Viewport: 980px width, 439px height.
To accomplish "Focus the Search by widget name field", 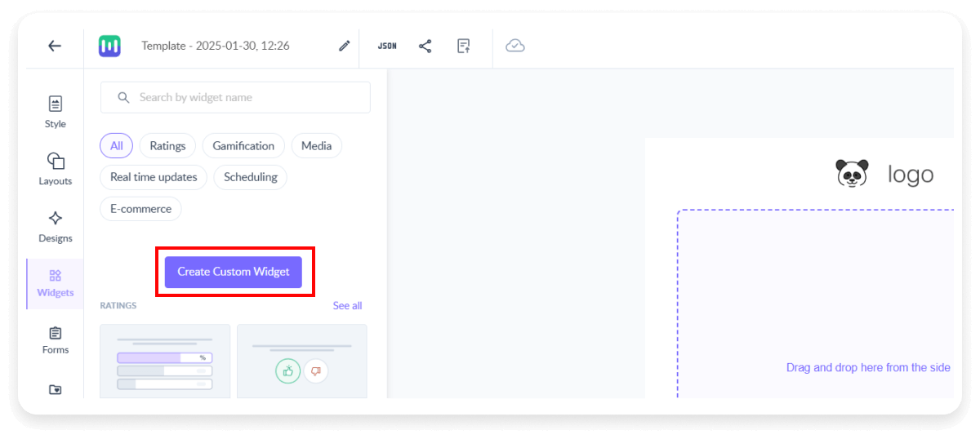I will pyautogui.click(x=235, y=97).
